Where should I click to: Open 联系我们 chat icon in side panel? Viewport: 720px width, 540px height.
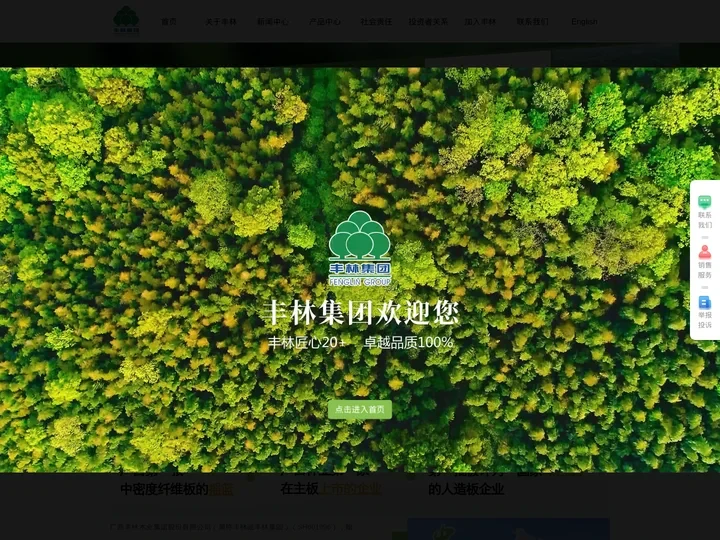704,202
